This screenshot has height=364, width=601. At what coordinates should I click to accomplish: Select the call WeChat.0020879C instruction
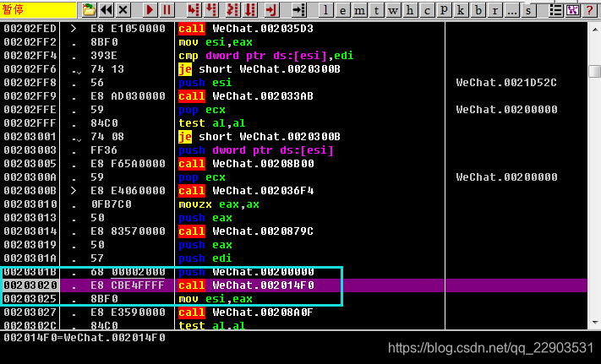click(246, 231)
